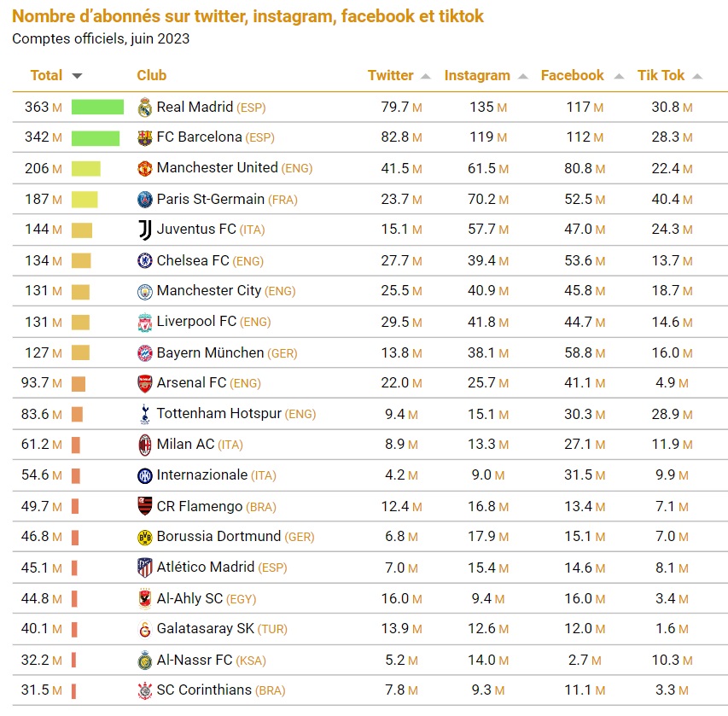This screenshot has height=716, width=728.
Task: Sort ascending using the Instagram arrow
Action: coord(522,76)
